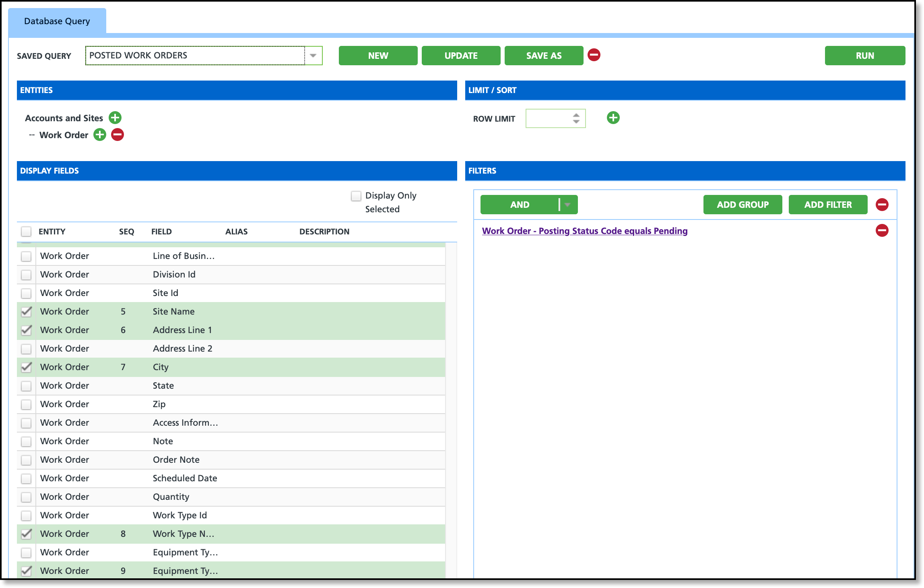Toggle select-all checkbox in ENTITY header
This screenshot has width=924, height=588.
(26, 232)
